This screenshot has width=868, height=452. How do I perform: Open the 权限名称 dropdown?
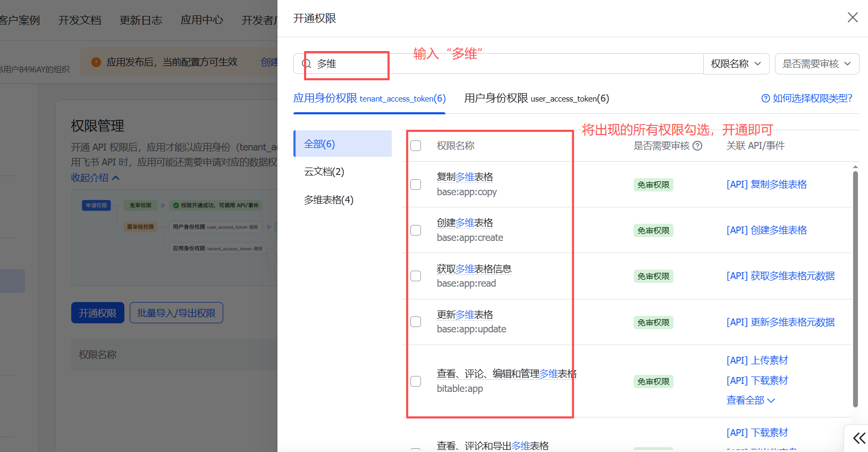(x=736, y=64)
